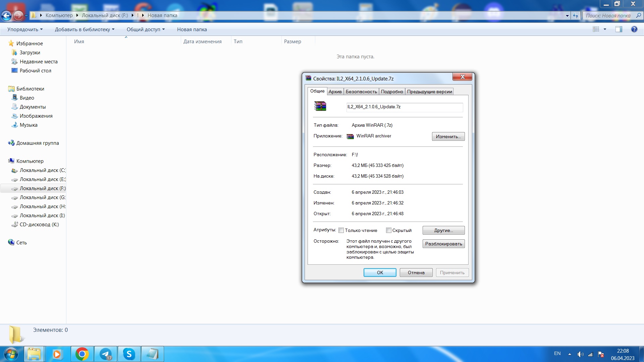Confirm the dialog with OK
This screenshot has width=644, height=362.
(380, 273)
